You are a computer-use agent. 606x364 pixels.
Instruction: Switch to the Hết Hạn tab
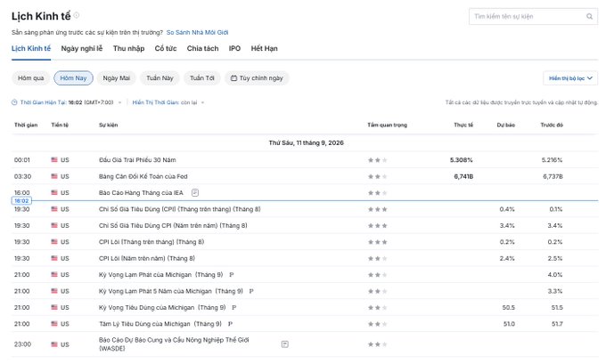point(264,49)
